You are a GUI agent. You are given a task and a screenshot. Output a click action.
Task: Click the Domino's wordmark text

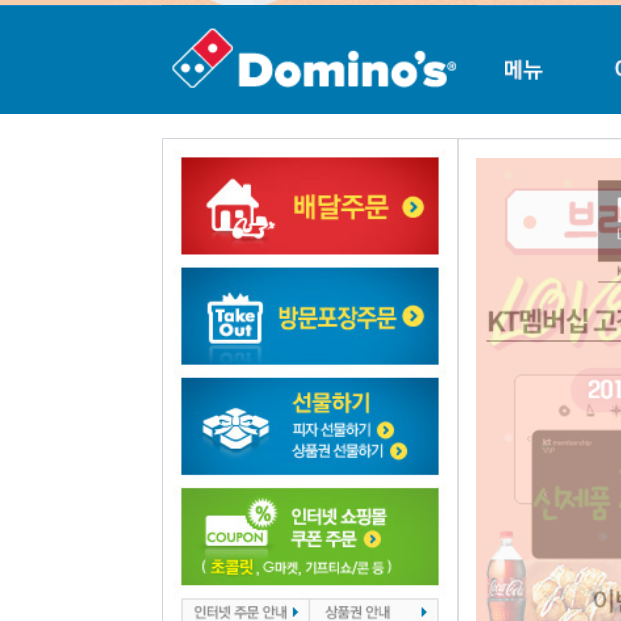pos(347,69)
